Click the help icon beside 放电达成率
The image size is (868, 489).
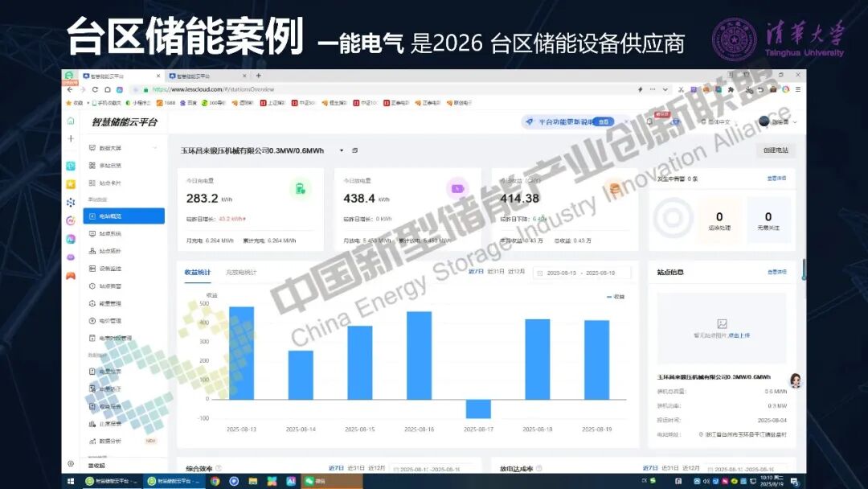539,469
